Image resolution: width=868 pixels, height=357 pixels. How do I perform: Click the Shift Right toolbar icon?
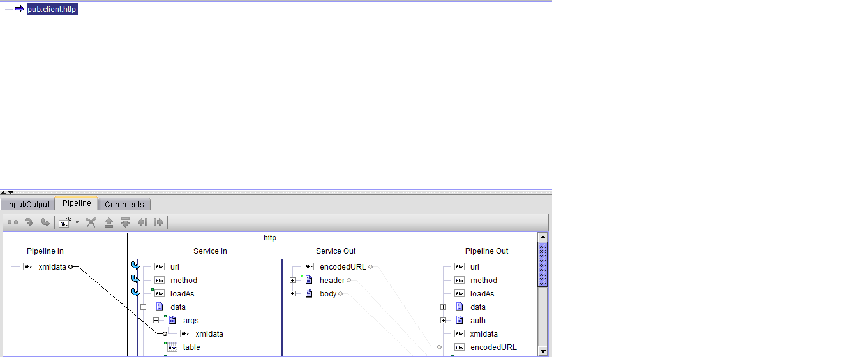[158, 222]
